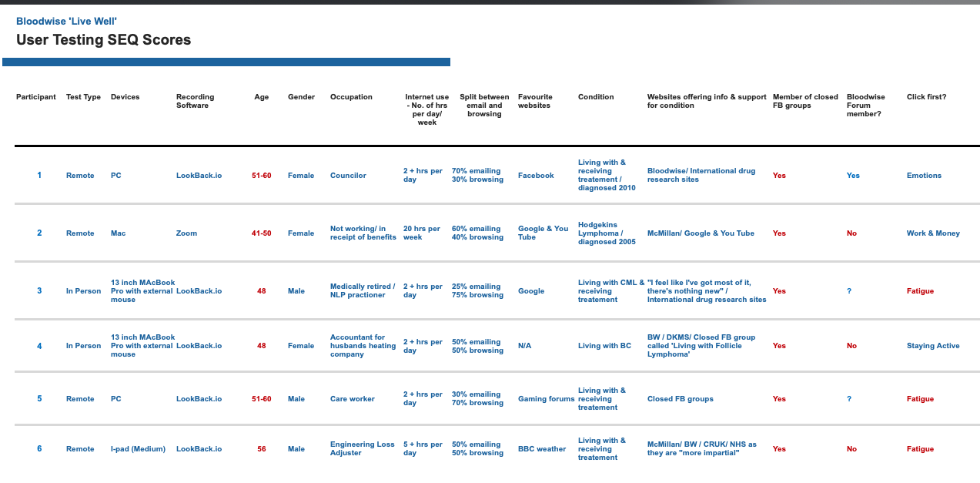Image resolution: width=980 pixels, height=483 pixels.
Task: Select the "N/A" favourite websites cell
Action: (524, 346)
